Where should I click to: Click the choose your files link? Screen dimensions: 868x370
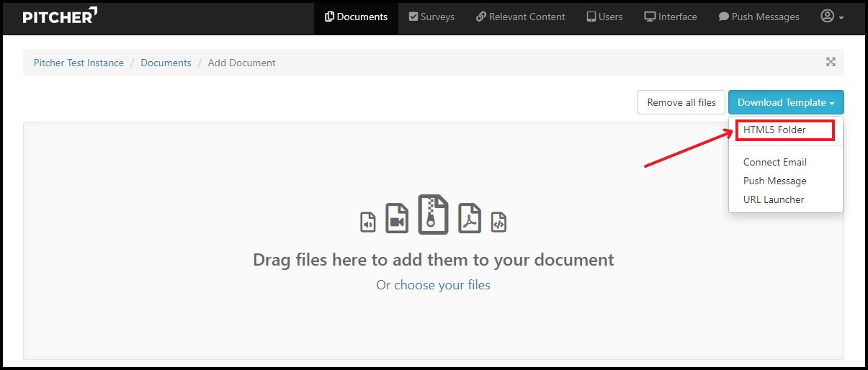point(442,285)
